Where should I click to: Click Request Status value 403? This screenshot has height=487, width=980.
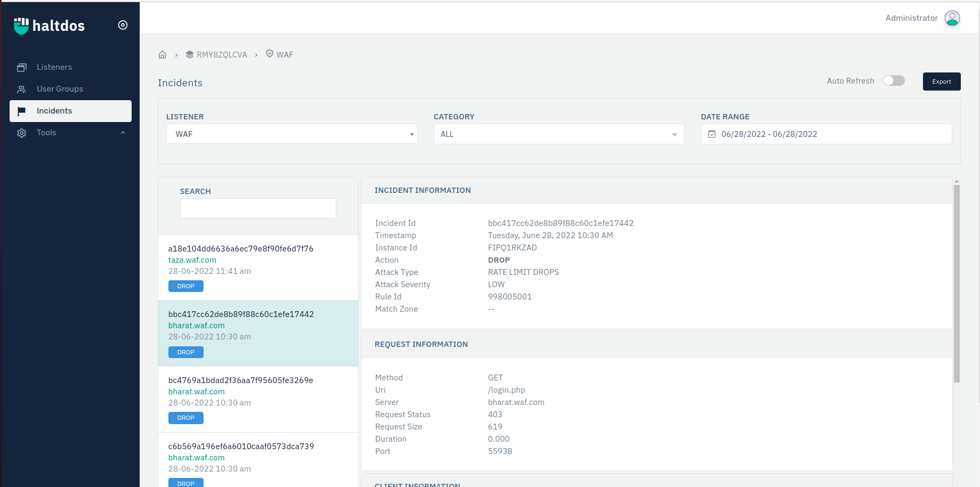495,415
